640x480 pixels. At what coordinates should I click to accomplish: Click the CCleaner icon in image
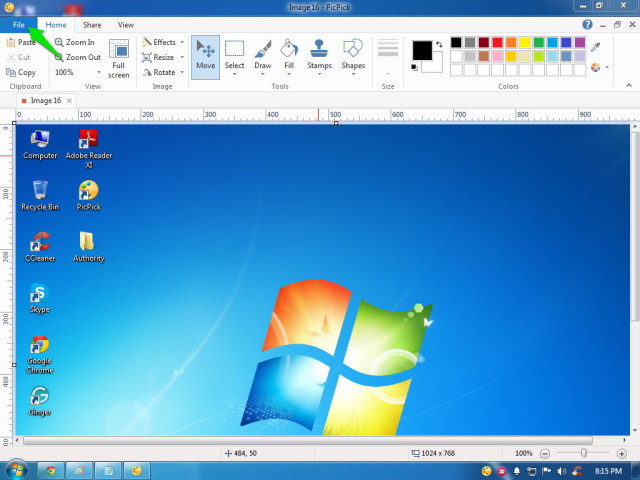point(40,247)
